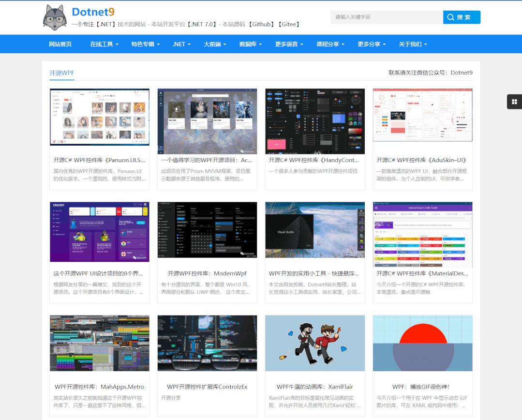Click title 开源C# WPF控件库《Panuon.UI.S...

pos(99,160)
